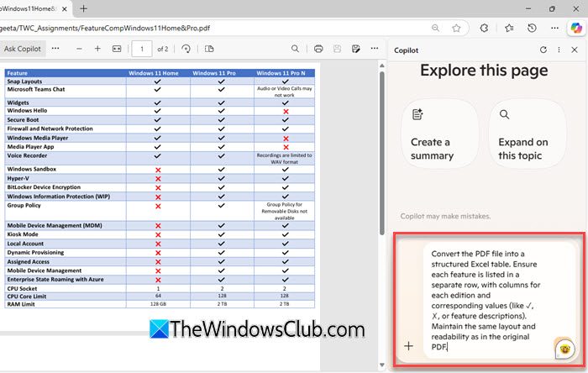Click the Ask Copilot button
The width and height of the screenshot is (588, 373).
[23, 49]
